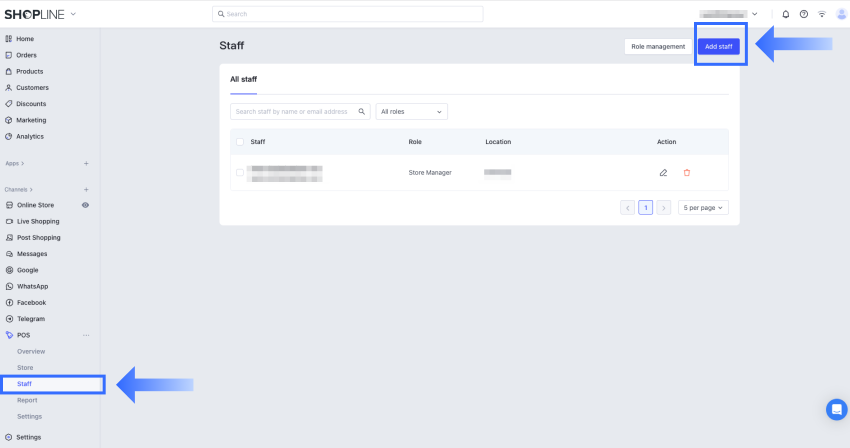The image size is (850, 448).
Task: Open the chat support bubble icon
Action: coord(836,409)
